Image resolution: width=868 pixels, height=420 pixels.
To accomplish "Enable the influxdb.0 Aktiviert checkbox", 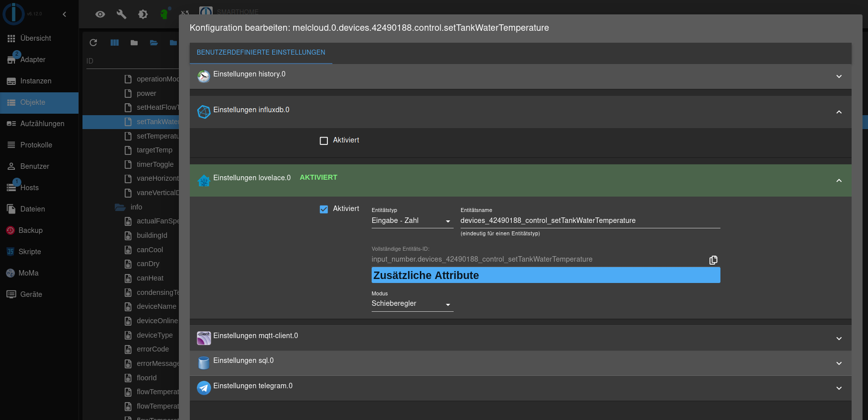I will click(324, 140).
